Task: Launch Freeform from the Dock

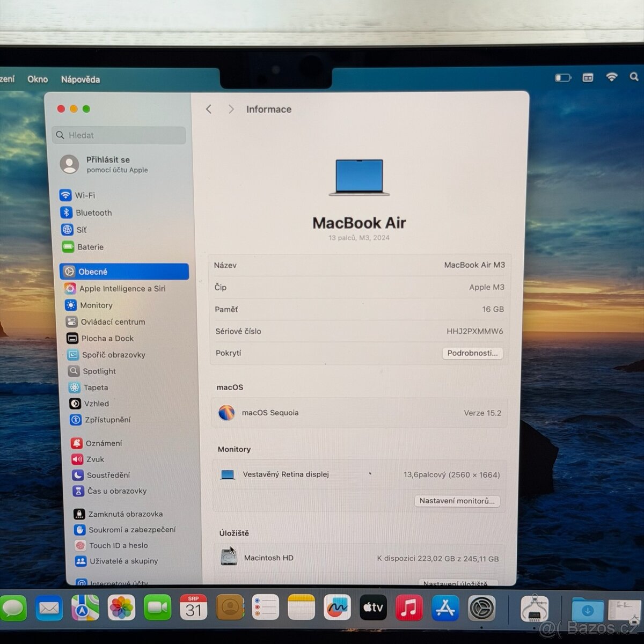Action: 337,608
